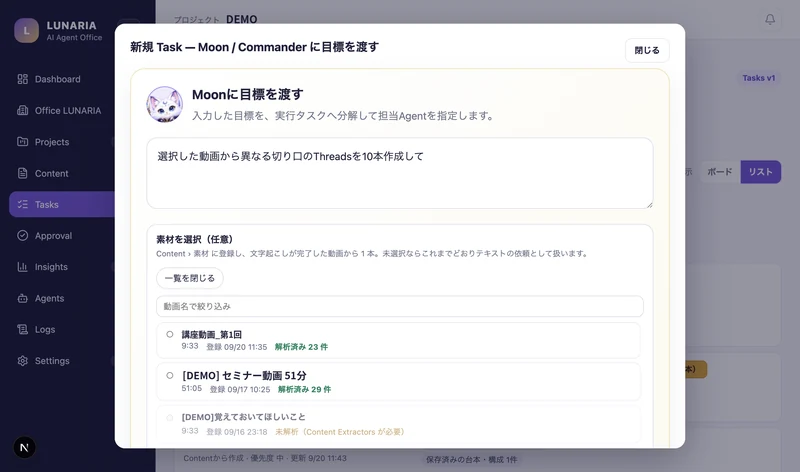Click the Approval checkmark circle icon

pos(22,235)
